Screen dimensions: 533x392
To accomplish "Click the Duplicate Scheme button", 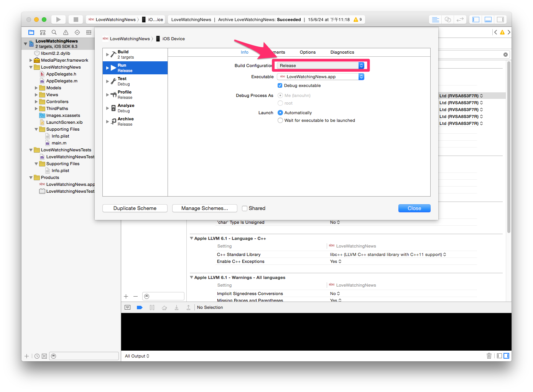I will (x=135, y=208).
